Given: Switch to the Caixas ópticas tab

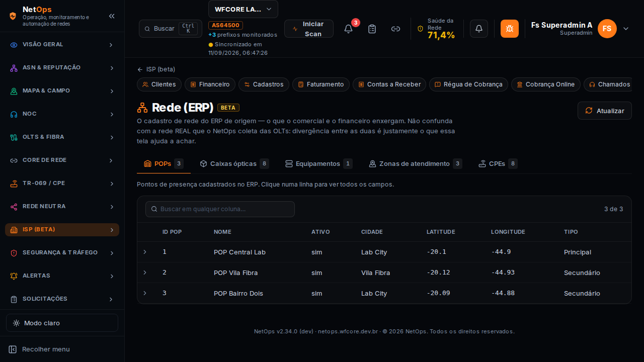Looking at the screenshot, I should [234, 164].
